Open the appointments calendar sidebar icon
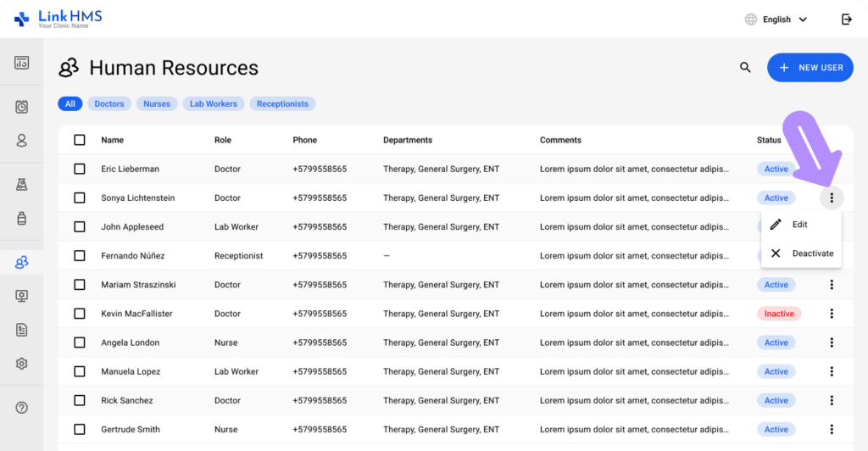 (x=21, y=107)
